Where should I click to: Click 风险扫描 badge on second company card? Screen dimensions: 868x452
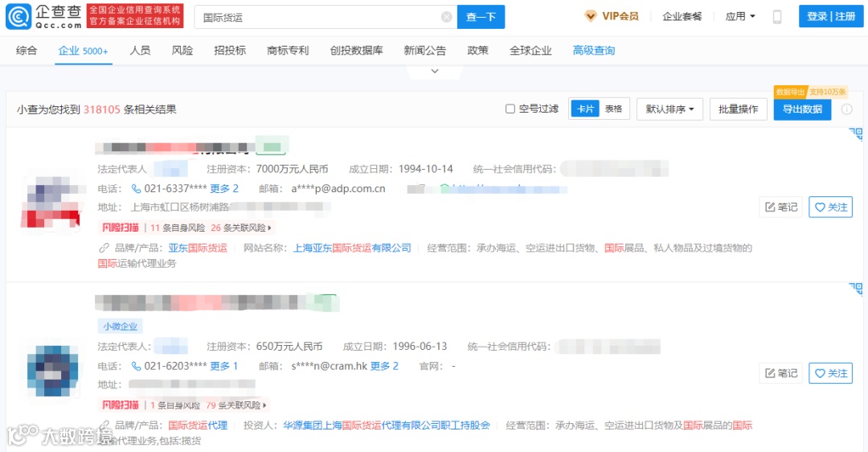point(120,405)
